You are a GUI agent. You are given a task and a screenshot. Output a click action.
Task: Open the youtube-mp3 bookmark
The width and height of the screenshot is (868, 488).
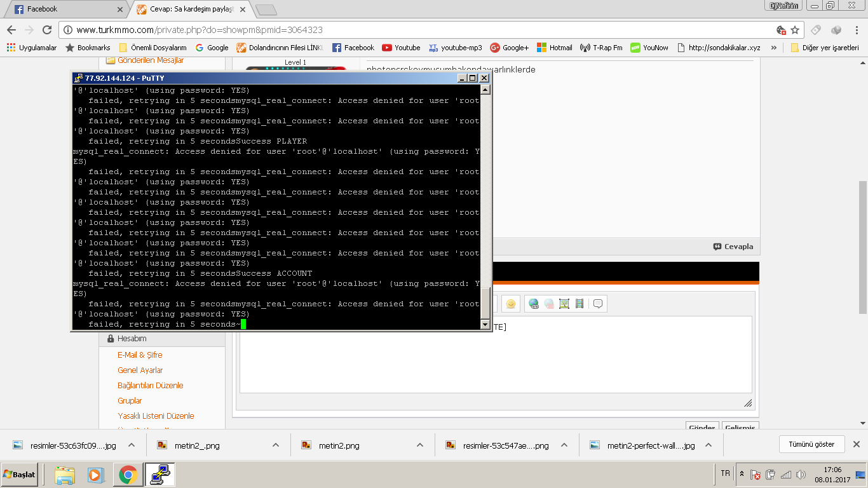pyautogui.click(x=456, y=48)
